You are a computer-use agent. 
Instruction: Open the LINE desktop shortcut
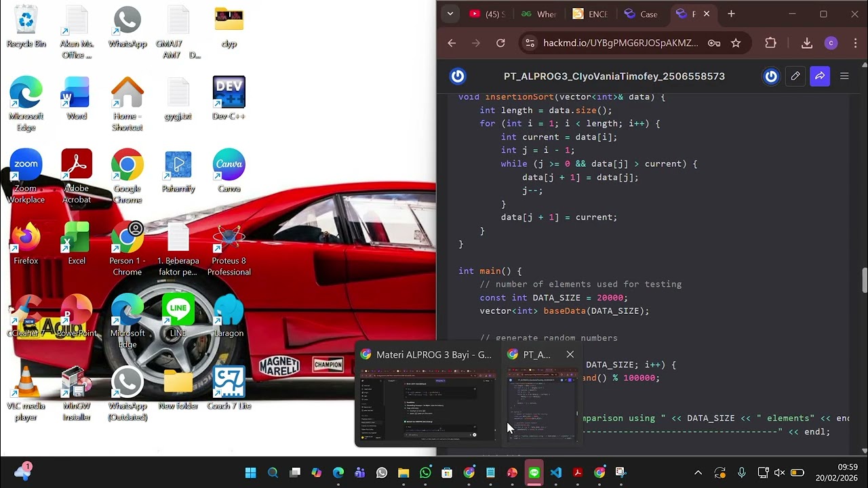click(178, 316)
